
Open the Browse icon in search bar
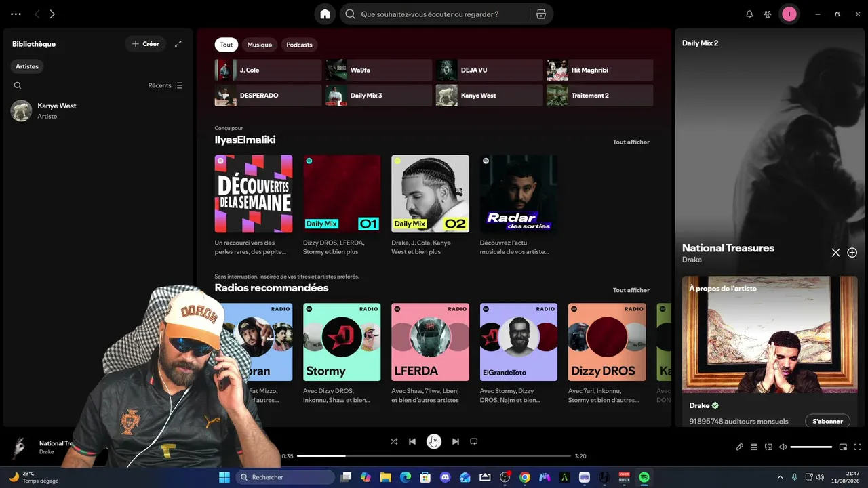[540, 14]
